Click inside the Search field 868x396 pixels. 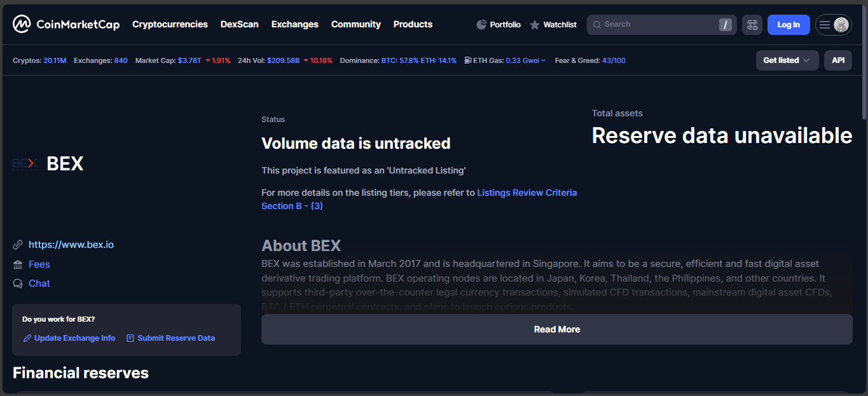pos(655,25)
